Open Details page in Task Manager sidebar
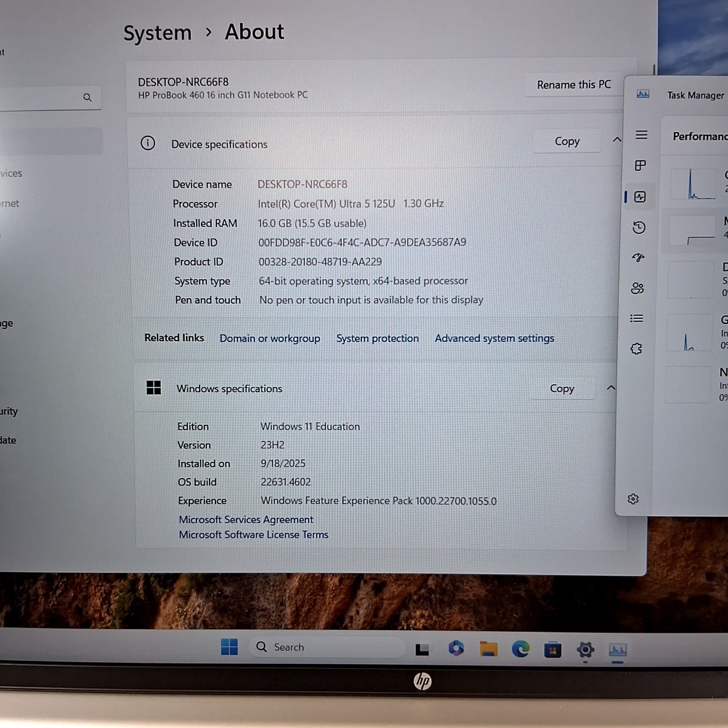 tap(637, 318)
